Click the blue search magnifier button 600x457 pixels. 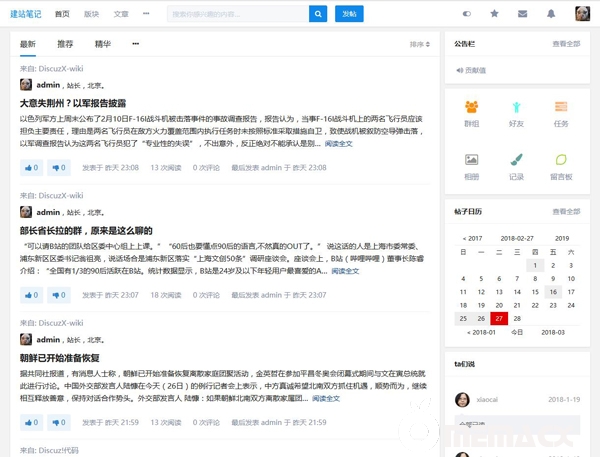[x=318, y=14]
